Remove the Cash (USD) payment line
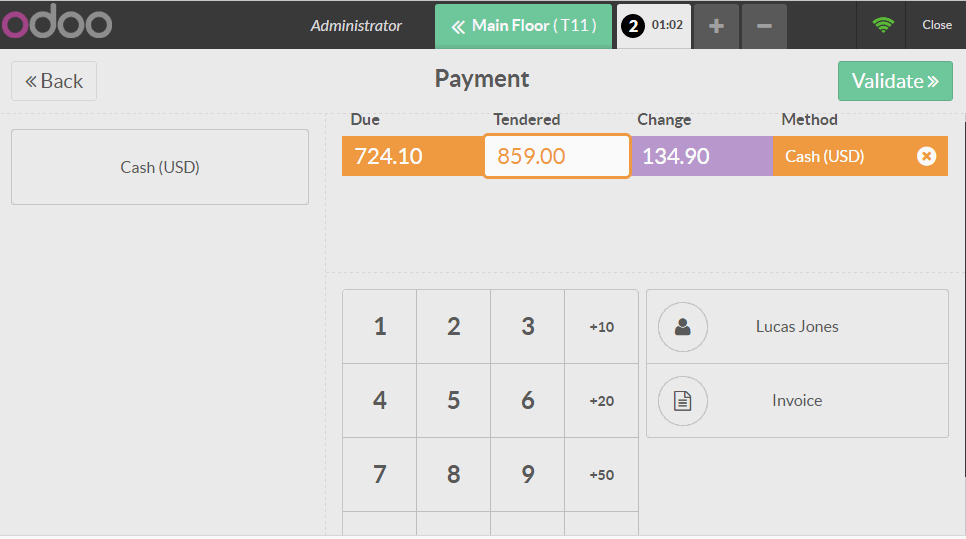Image resolution: width=966 pixels, height=539 pixels. click(926, 156)
